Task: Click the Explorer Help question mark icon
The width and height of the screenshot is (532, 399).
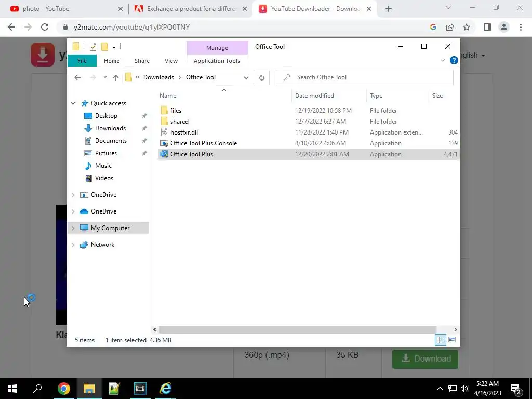Action: [x=454, y=60]
